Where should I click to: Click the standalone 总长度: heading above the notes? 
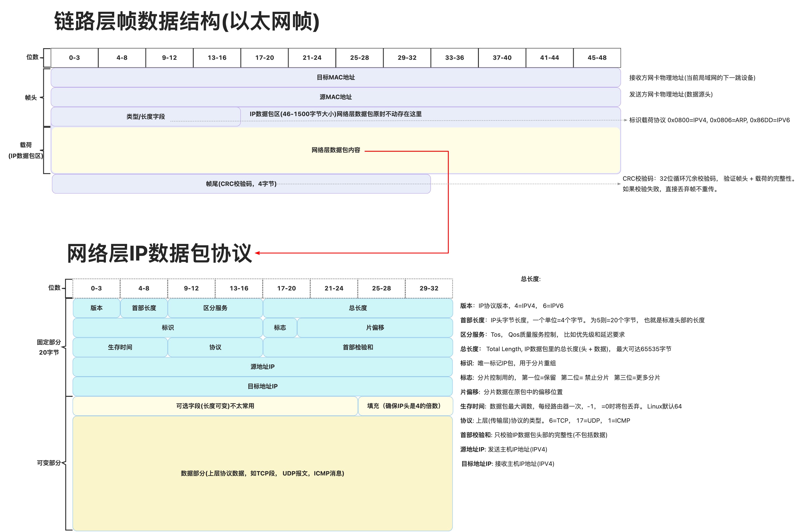(x=530, y=279)
